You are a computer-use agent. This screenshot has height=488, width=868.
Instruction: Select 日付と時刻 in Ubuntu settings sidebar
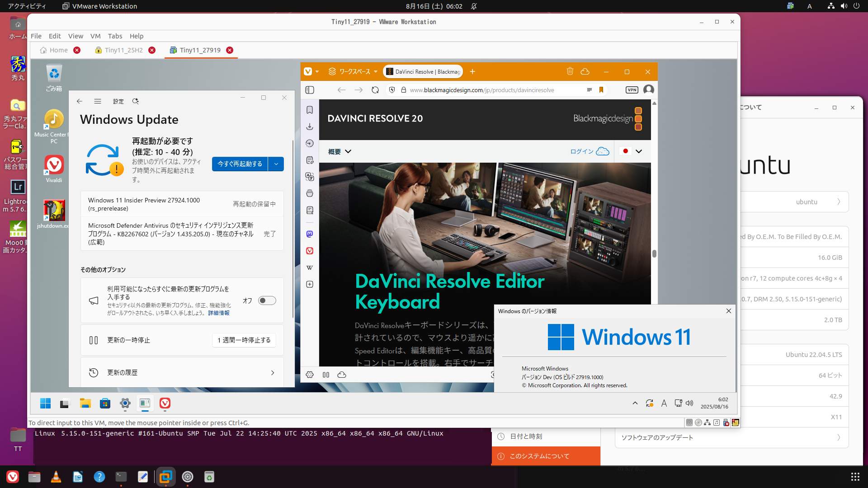pyautogui.click(x=546, y=436)
